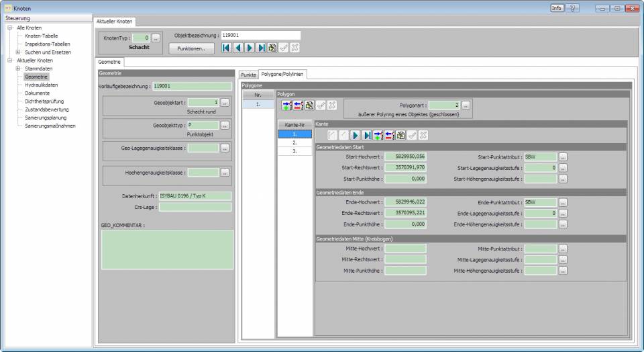Go to next Kante edge
This screenshot has height=352, width=644.
[356, 135]
